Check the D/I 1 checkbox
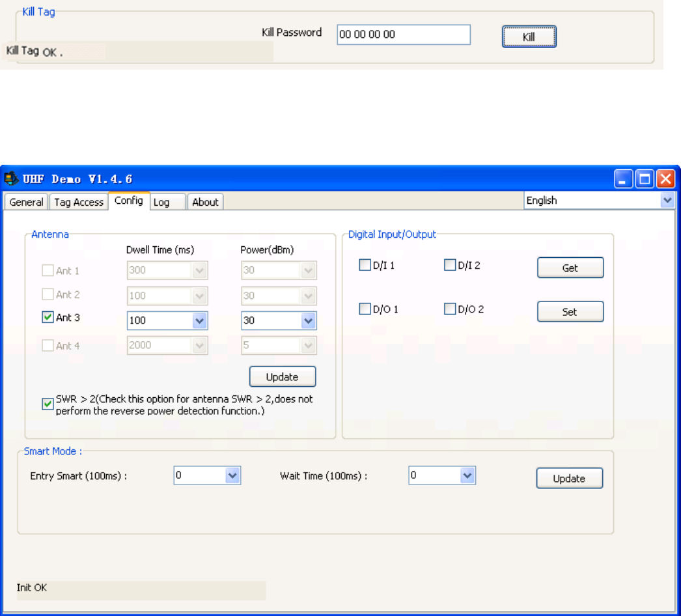Image resolution: width=681 pixels, height=616 pixels. pyautogui.click(x=365, y=265)
